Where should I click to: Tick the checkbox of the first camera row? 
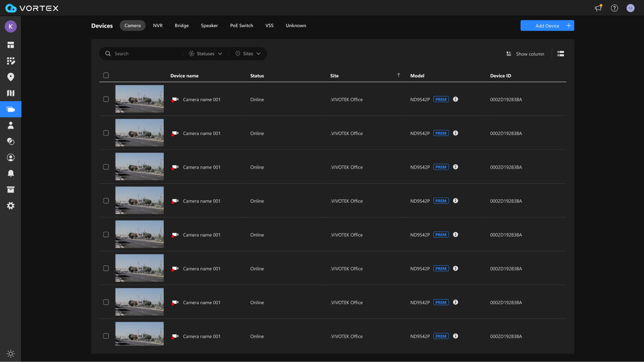coord(106,99)
